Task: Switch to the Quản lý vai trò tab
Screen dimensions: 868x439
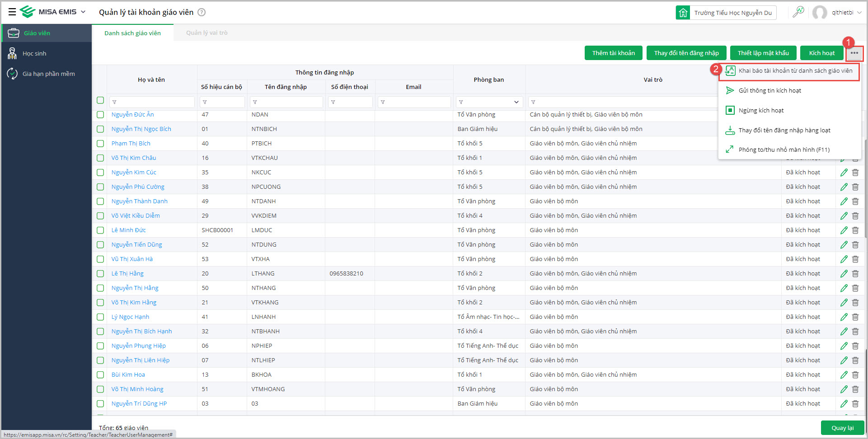Action: coord(206,33)
